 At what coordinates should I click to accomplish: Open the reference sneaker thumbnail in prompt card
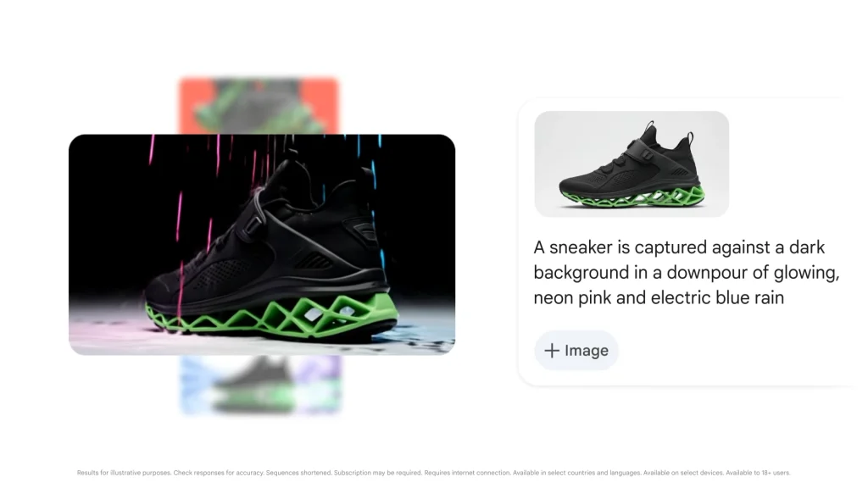631,164
